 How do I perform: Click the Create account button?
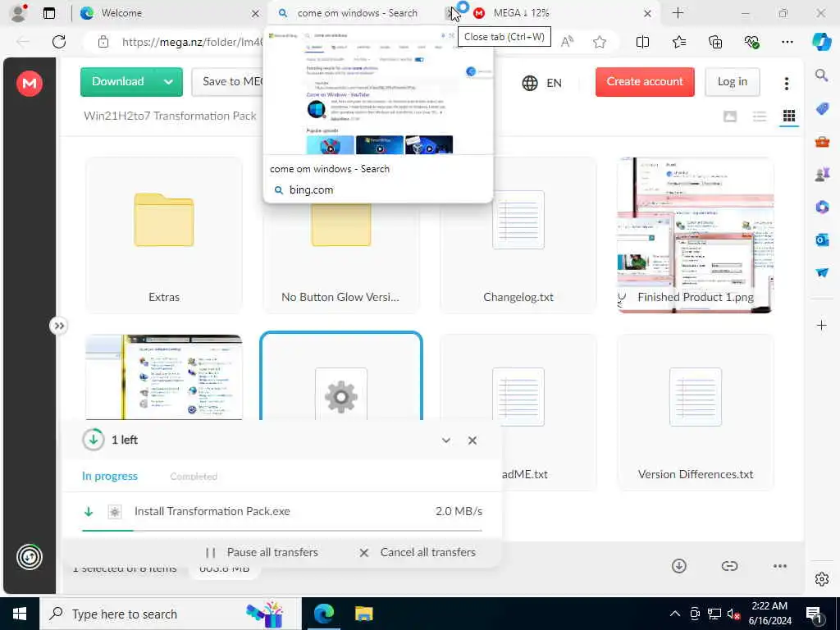pos(645,82)
